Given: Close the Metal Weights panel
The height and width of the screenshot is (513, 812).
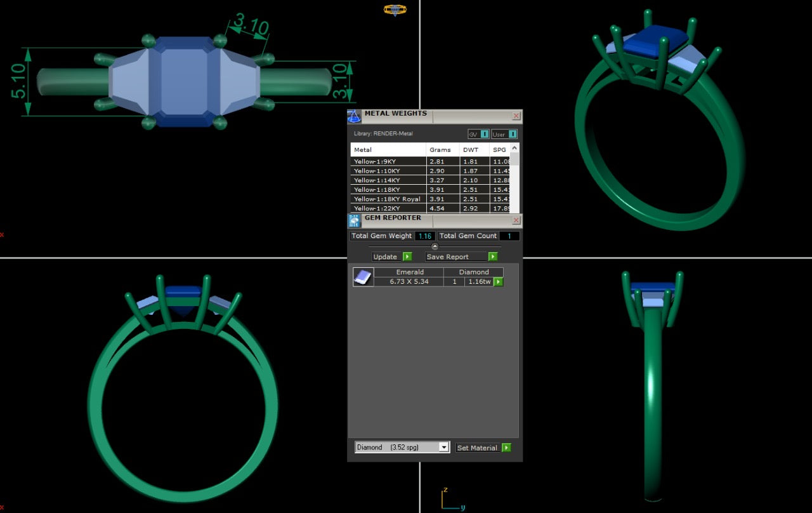Looking at the screenshot, I should (x=516, y=116).
